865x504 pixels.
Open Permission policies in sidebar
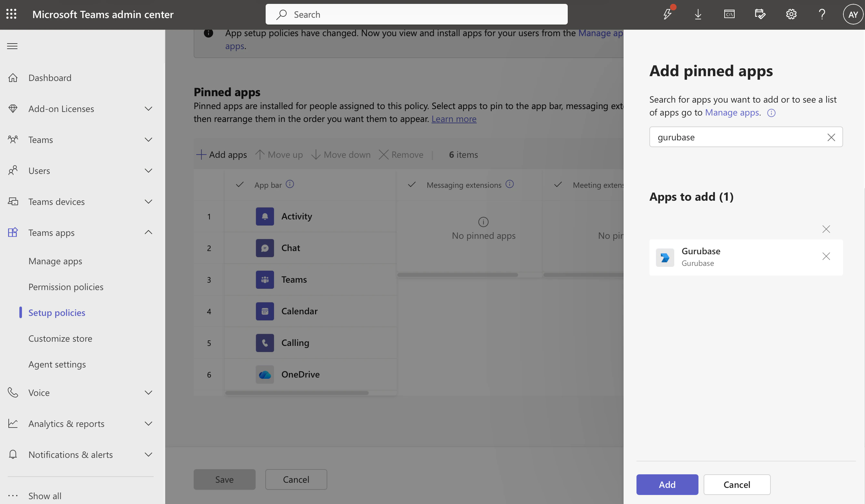(x=66, y=287)
